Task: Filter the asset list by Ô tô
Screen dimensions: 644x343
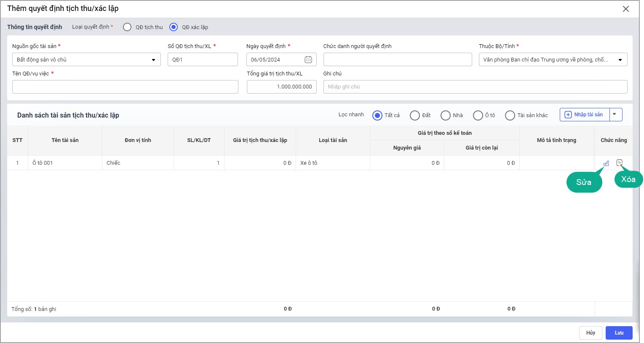Action: [478, 115]
